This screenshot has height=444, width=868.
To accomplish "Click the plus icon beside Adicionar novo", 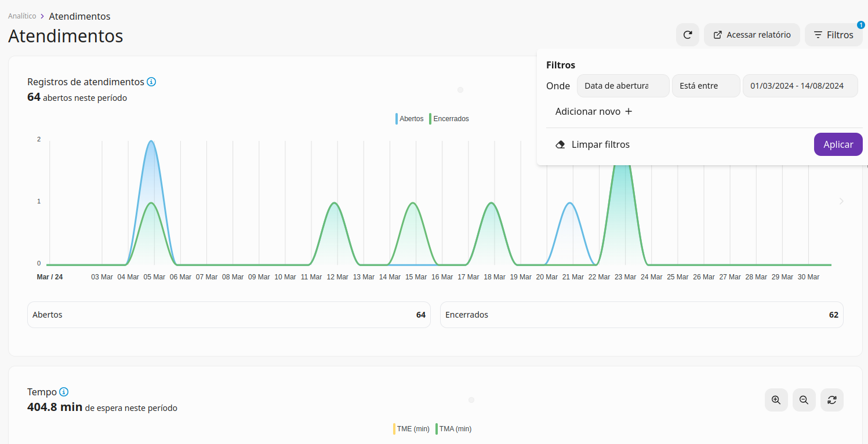I will [629, 111].
